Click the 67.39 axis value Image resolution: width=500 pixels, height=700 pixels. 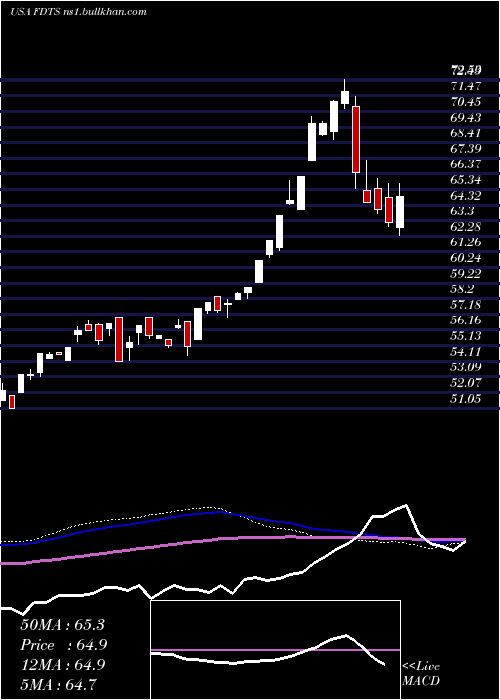tap(466, 149)
